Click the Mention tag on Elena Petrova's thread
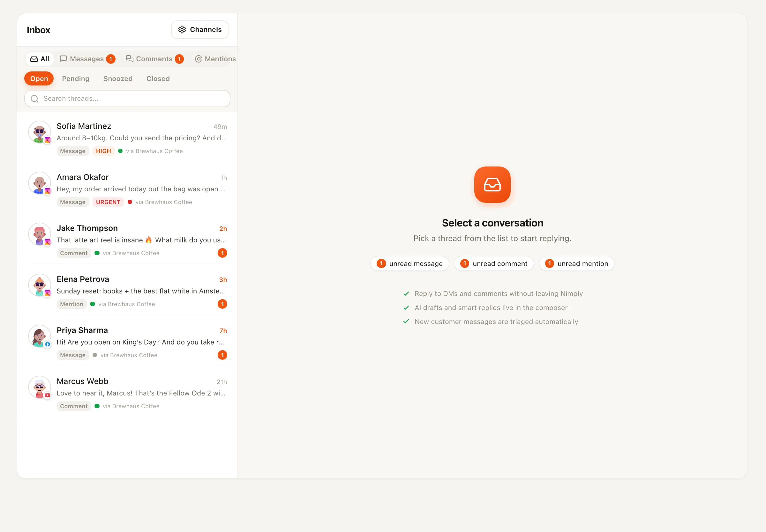Screen dimensions: 766x532 pos(72,304)
